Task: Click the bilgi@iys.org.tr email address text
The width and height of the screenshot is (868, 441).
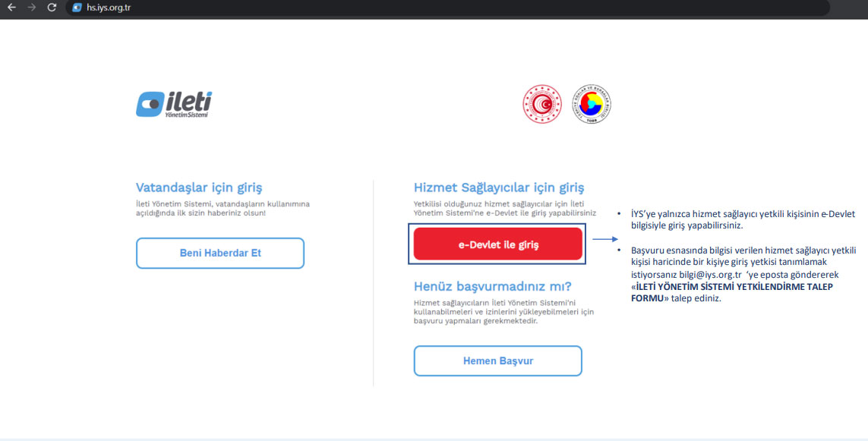Action: click(710, 275)
